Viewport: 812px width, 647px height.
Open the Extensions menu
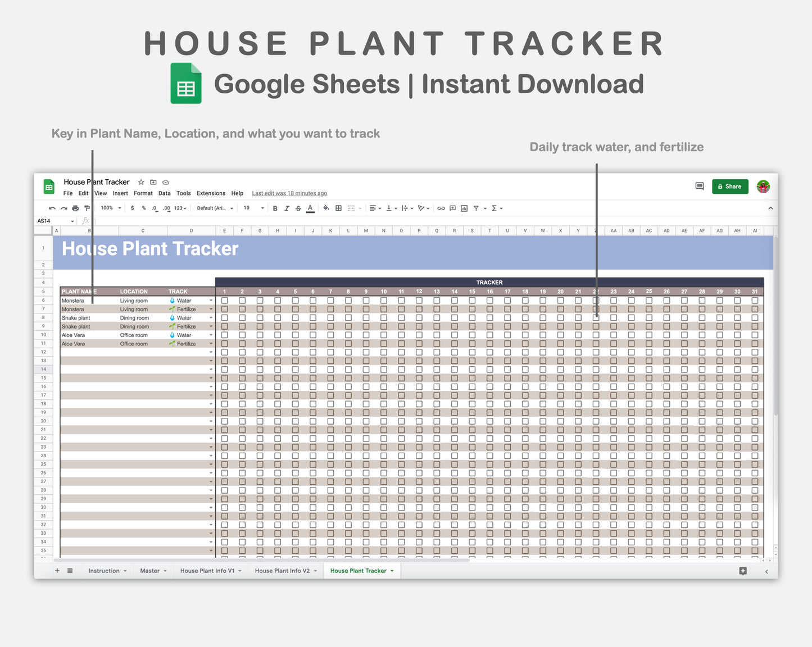coord(211,193)
